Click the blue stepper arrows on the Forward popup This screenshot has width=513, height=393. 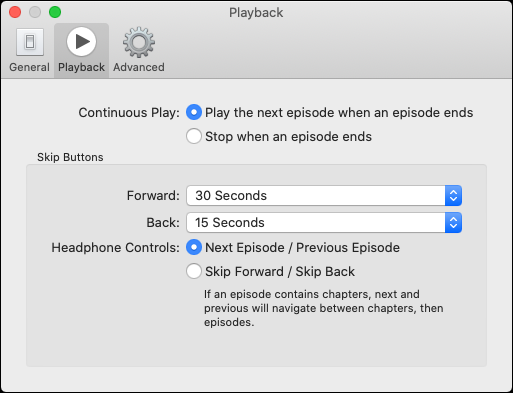point(453,195)
